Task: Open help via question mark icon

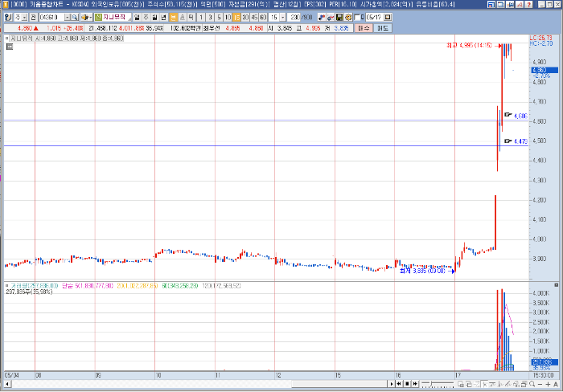Action: (x=528, y=5)
